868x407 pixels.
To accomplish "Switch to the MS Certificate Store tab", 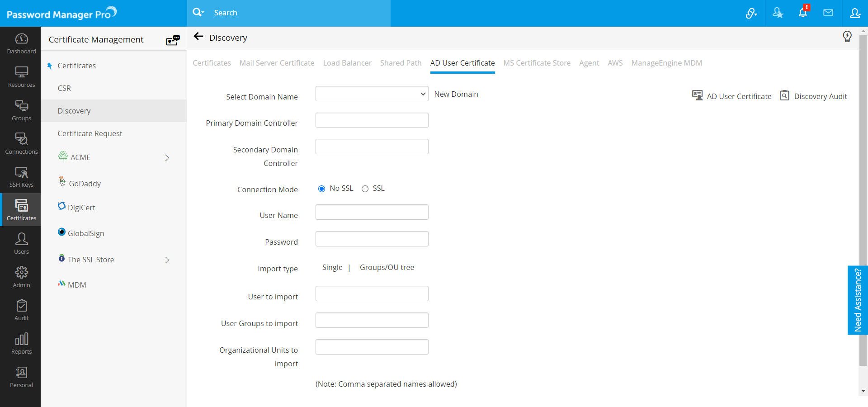I will click(537, 63).
